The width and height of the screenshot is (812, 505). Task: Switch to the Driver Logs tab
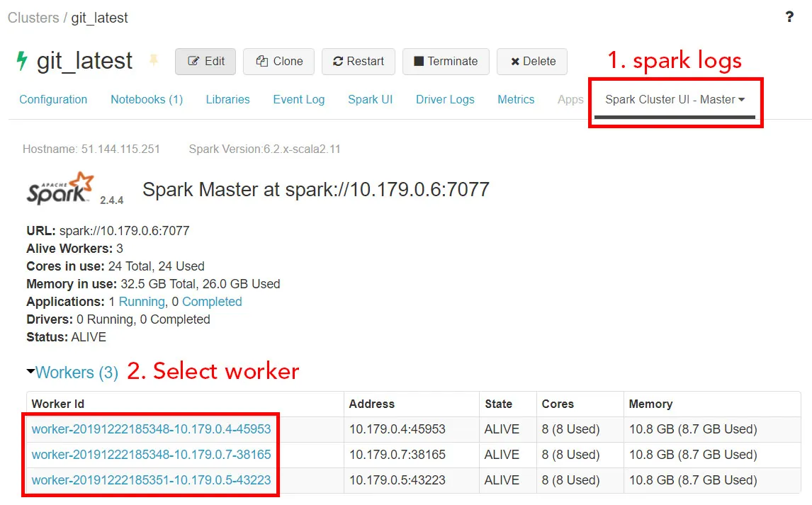[445, 99]
